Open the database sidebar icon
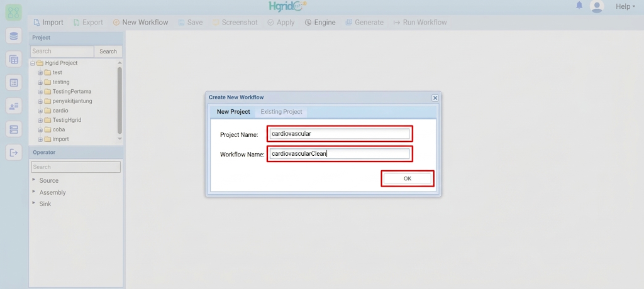Screen dimensions: 644x289 click(14, 36)
